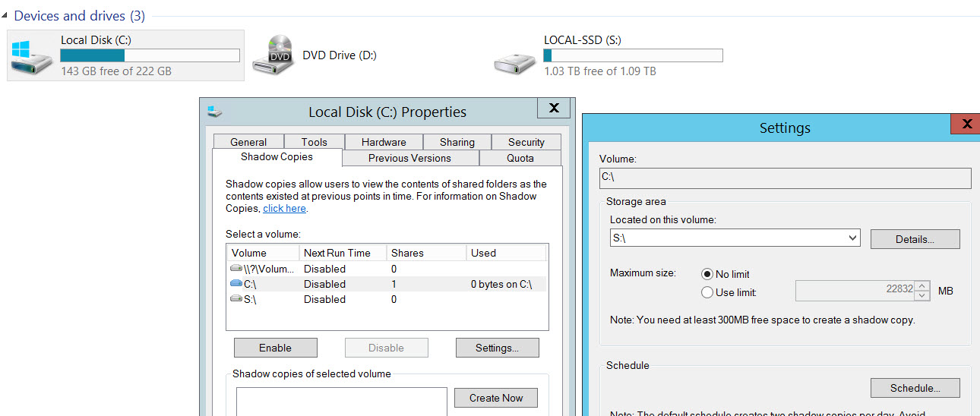Decrease the maximum size MB spinner

pyautogui.click(x=922, y=295)
